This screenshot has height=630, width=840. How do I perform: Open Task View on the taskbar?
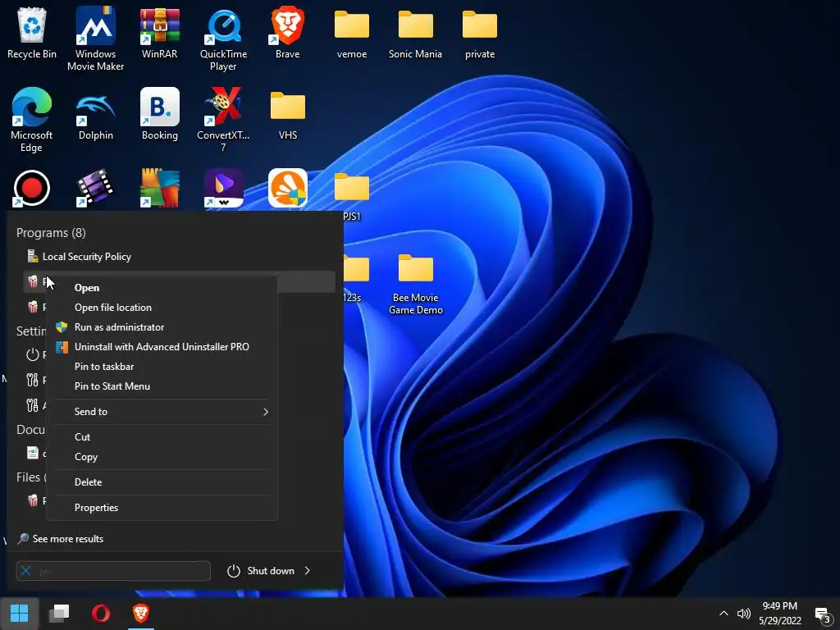click(x=59, y=614)
